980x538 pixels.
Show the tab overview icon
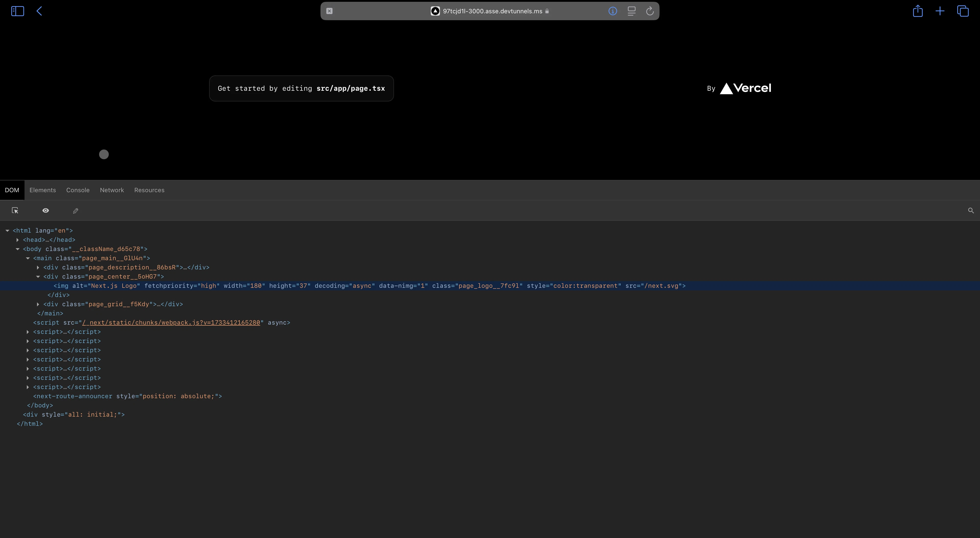click(x=962, y=11)
